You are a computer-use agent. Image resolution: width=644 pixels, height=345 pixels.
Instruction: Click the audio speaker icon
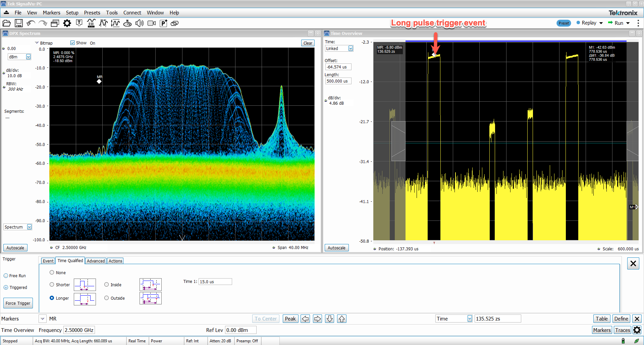[x=140, y=23]
